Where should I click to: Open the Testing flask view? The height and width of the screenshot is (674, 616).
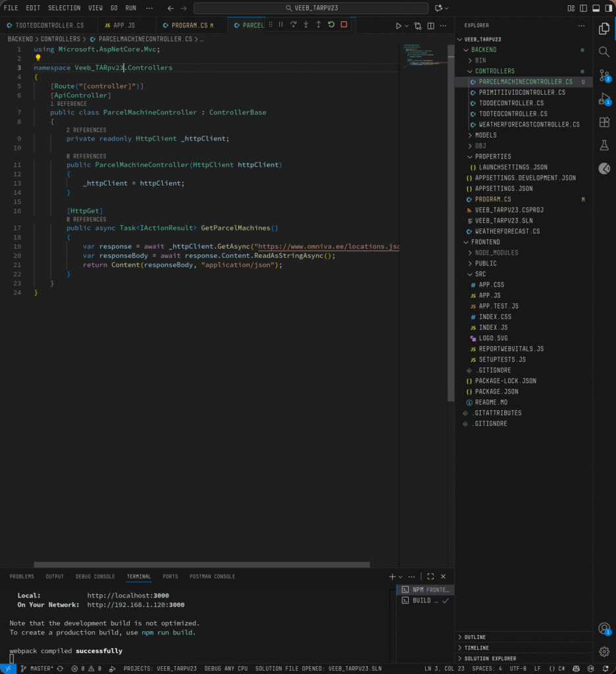[604, 145]
